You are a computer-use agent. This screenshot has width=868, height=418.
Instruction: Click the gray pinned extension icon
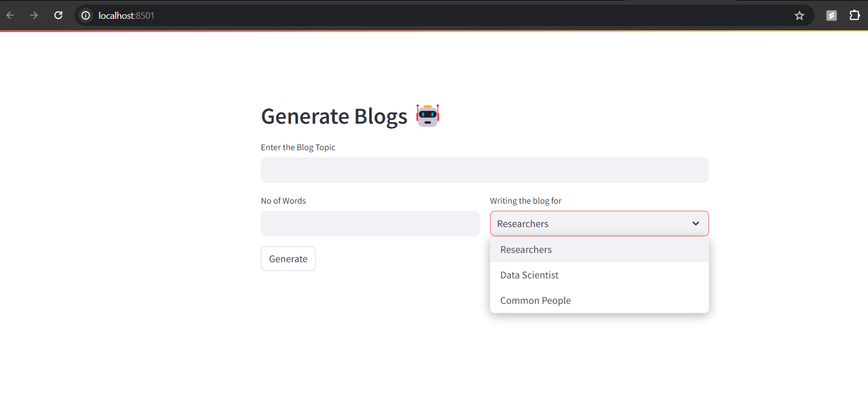(x=831, y=16)
